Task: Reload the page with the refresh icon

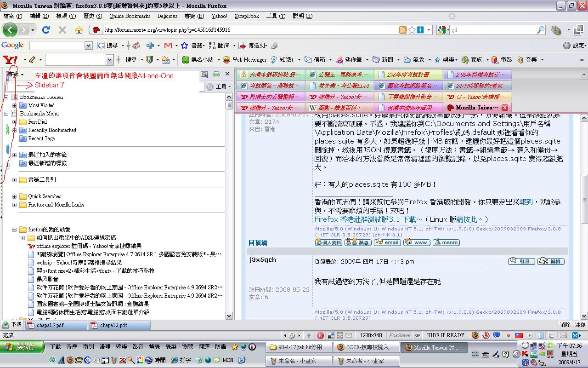Action: click(45, 30)
